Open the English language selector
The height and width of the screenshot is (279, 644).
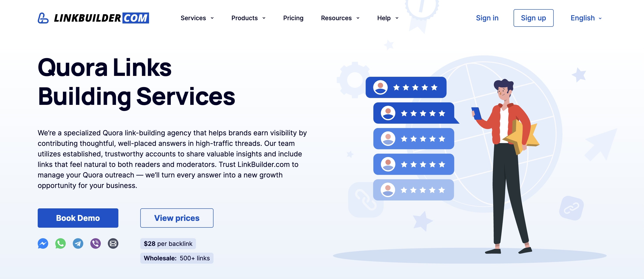586,18
